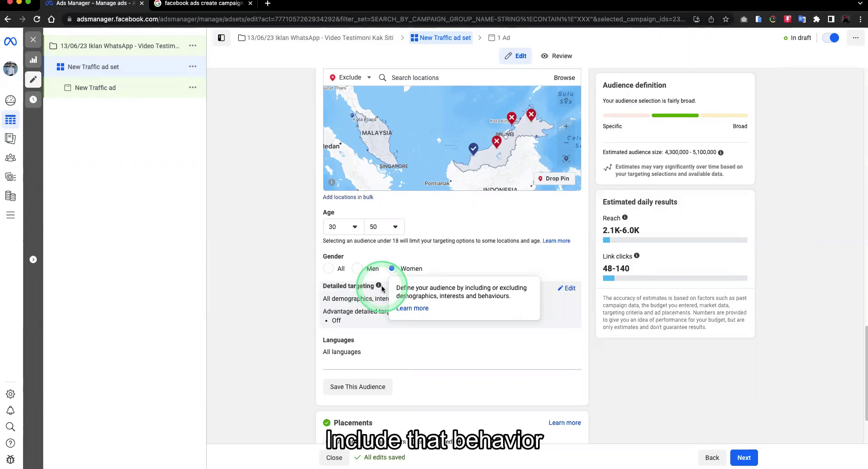Image resolution: width=868 pixels, height=469 pixels.
Task: Click the map locate-me target icon
Action: (x=566, y=159)
